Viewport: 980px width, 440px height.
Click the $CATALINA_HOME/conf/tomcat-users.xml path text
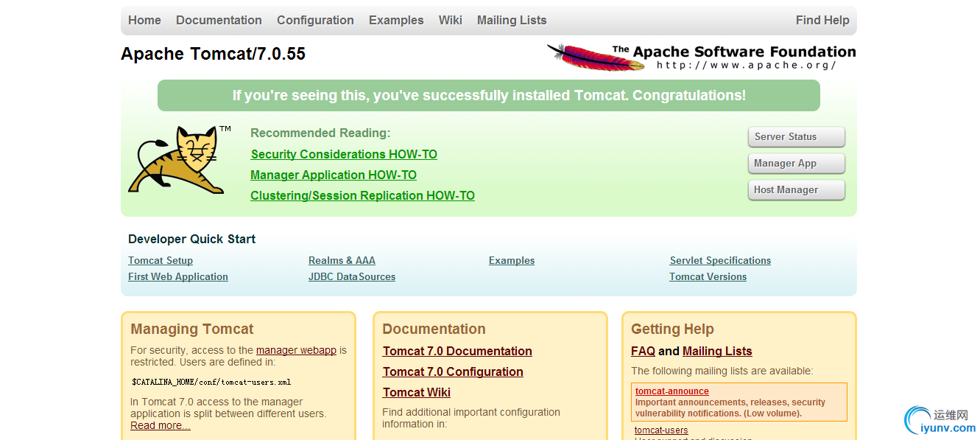coord(211,382)
